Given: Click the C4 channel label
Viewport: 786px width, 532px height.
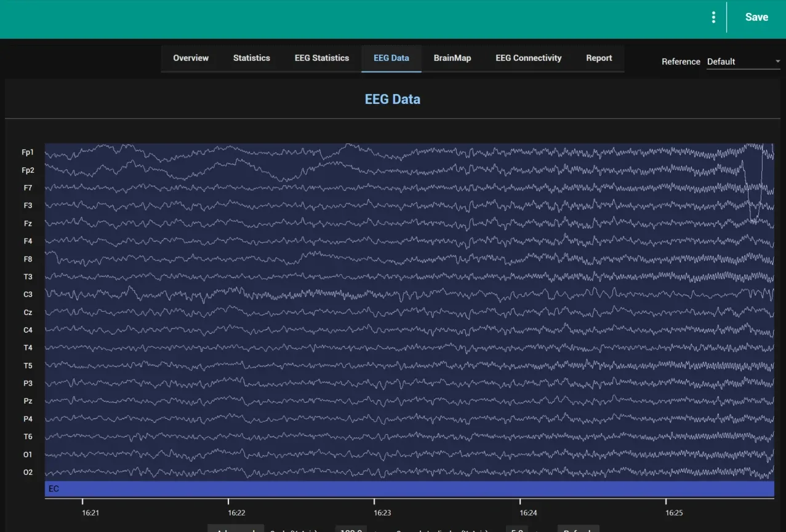Looking at the screenshot, I should 28,330.
